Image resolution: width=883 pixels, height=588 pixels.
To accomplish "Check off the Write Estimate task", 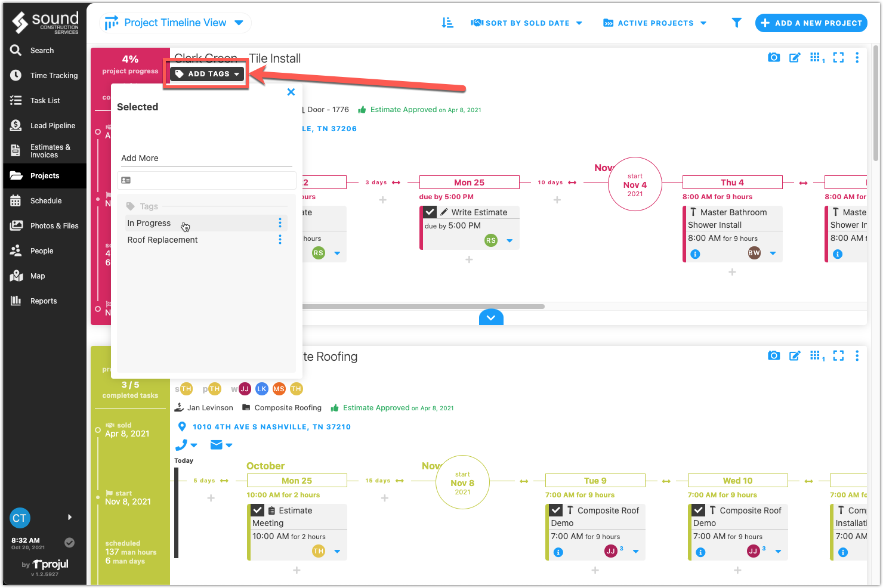I will pos(429,212).
